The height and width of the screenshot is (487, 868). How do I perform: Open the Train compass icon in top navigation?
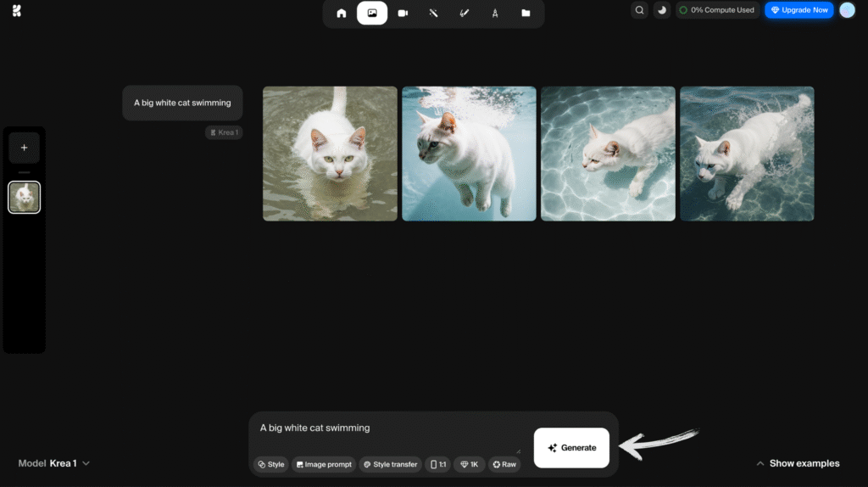coord(495,14)
